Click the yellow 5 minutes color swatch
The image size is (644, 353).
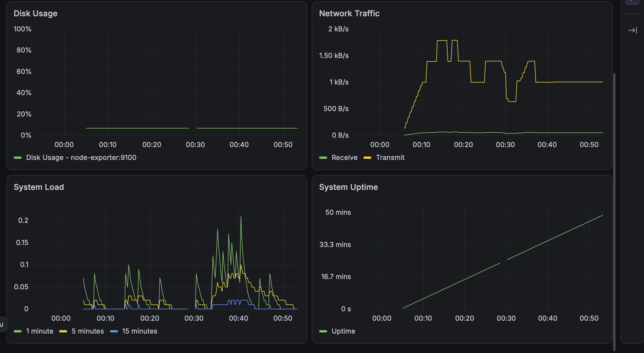63,331
